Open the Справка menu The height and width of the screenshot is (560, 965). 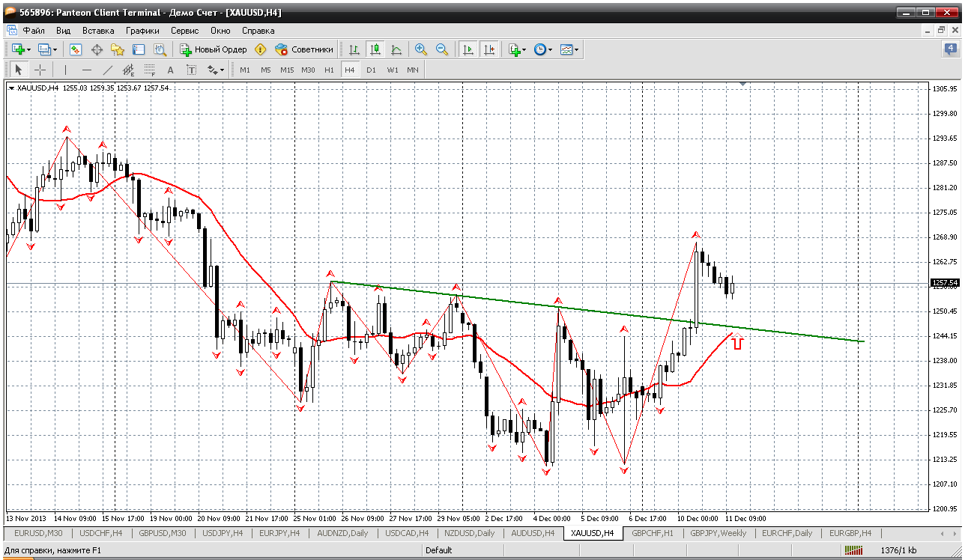pyautogui.click(x=258, y=31)
